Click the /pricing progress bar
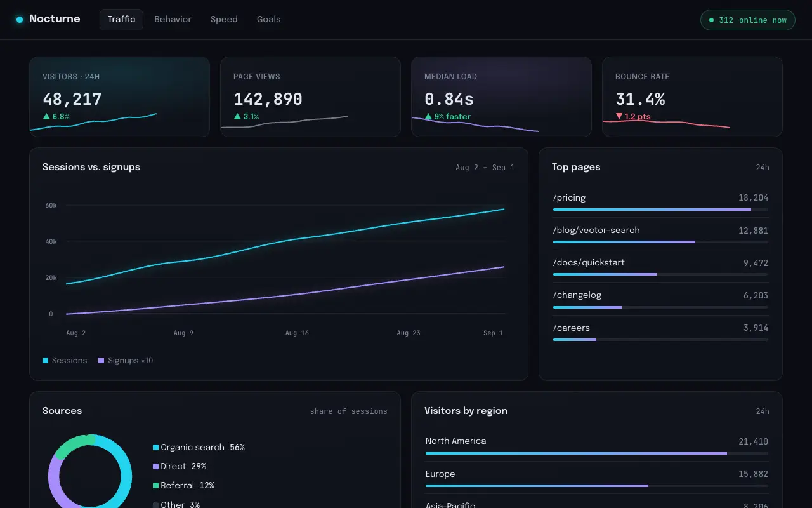The image size is (812, 508). click(660, 210)
